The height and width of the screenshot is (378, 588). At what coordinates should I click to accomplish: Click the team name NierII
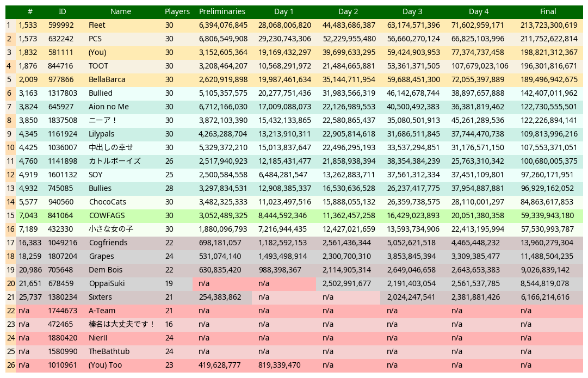(98, 338)
